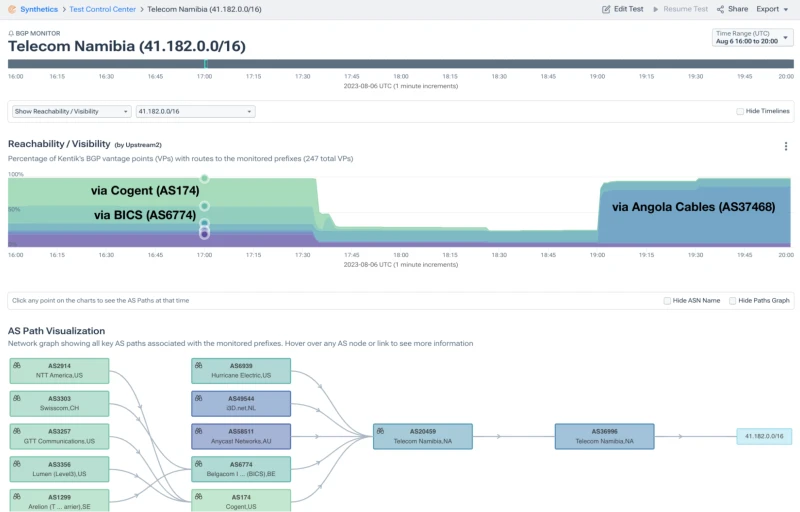Click the bell icon beside BGP MONITOR
This screenshot has width=800, height=512.
pos(11,34)
